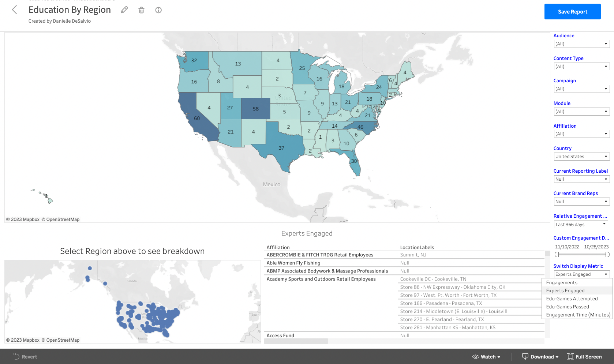Switch dashboard to Full Screen
The width and height of the screenshot is (614, 364).
(x=584, y=357)
